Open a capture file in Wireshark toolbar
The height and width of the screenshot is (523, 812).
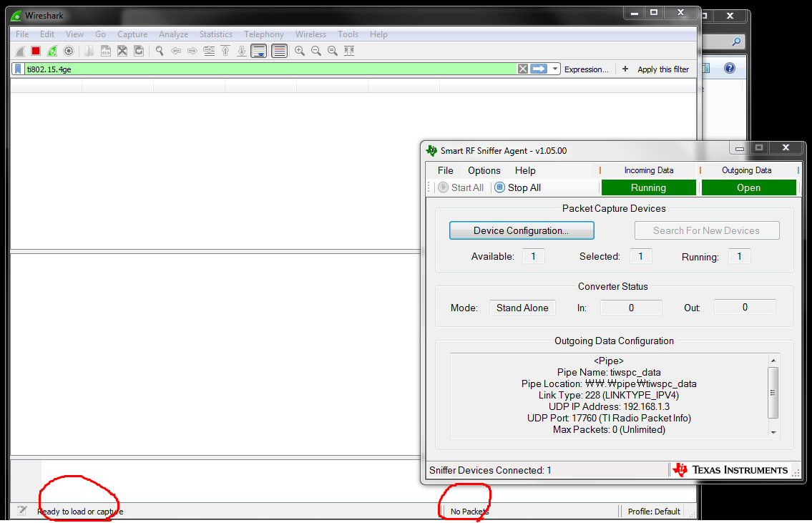pyautogui.click(x=89, y=51)
